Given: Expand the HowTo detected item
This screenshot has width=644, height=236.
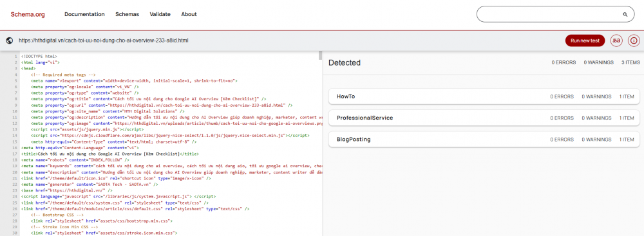Looking at the screenshot, I should pos(484,96).
